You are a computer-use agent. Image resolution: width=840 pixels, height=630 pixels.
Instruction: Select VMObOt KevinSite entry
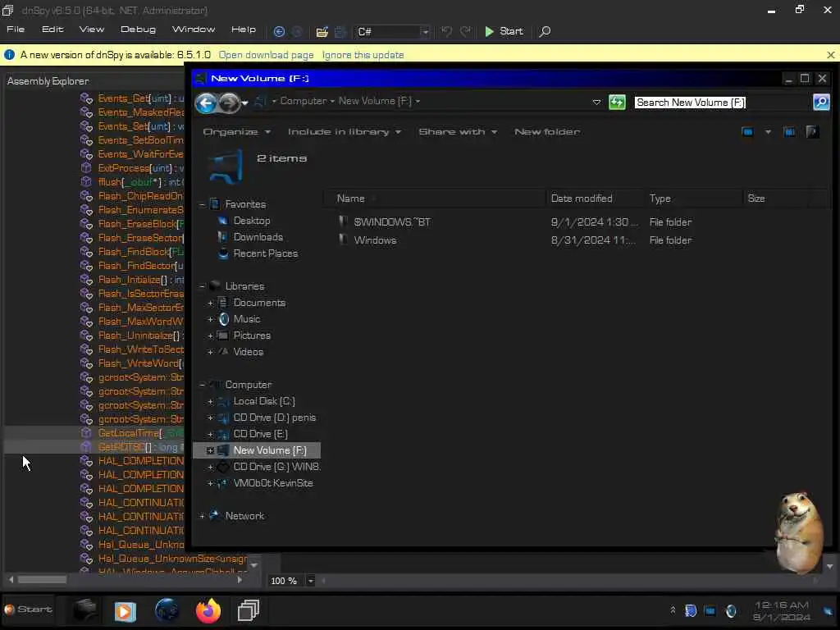coord(272,483)
